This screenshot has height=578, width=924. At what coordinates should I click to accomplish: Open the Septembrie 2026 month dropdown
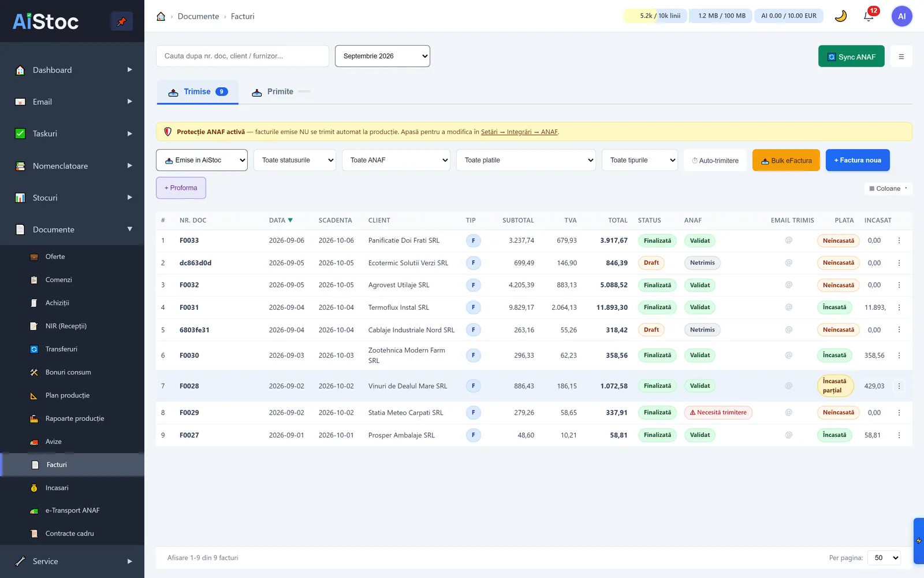click(x=382, y=56)
